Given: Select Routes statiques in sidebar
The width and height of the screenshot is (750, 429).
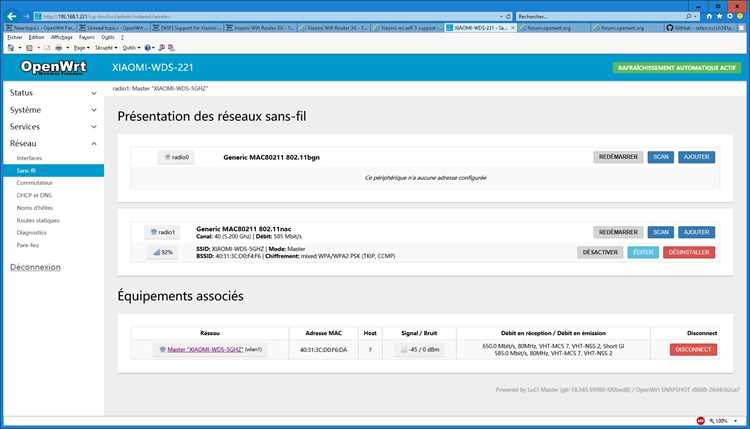Looking at the screenshot, I should [x=38, y=220].
